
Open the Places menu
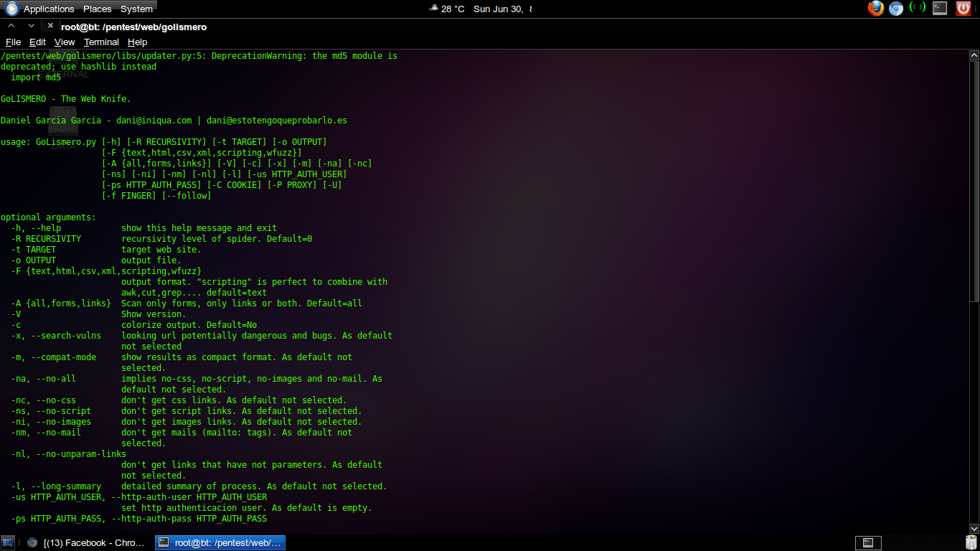coord(97,9)
